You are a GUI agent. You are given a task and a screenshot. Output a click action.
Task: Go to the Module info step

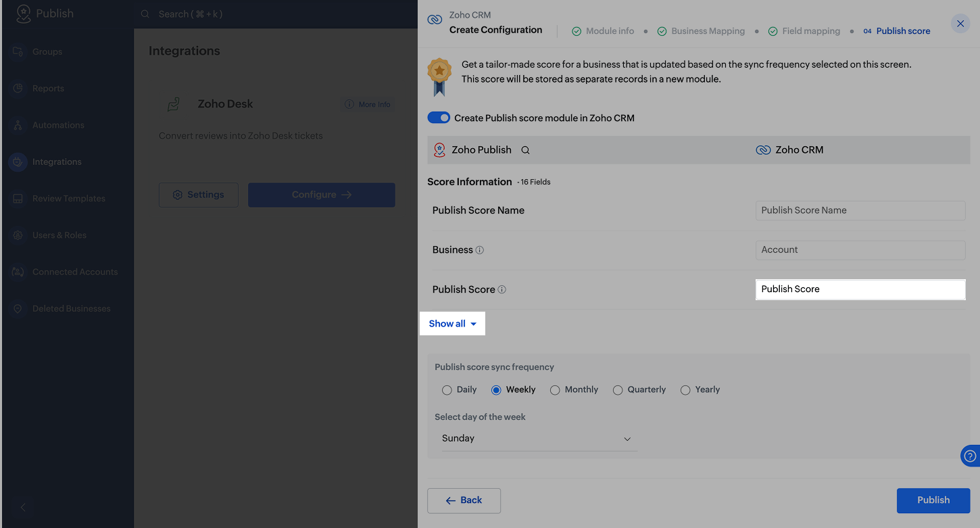[x=603, y=31]
